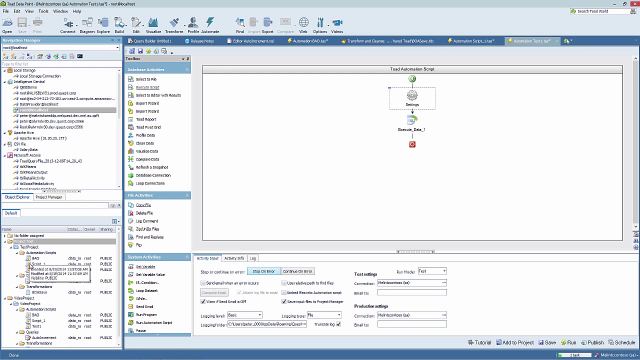Save automation script using toolbar disk icon
The width and height of the screenshot is (640, 360).
(x=140, y=51)
